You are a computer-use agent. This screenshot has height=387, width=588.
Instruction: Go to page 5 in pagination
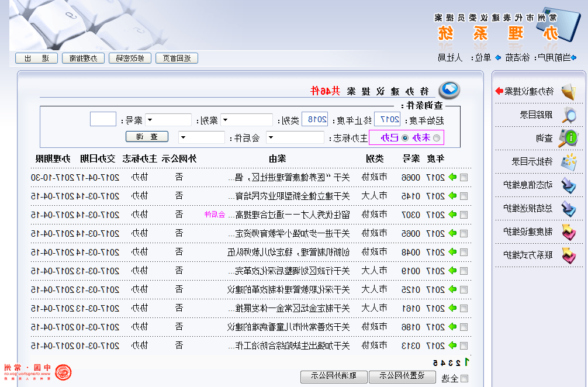click(x=435, y=363)
